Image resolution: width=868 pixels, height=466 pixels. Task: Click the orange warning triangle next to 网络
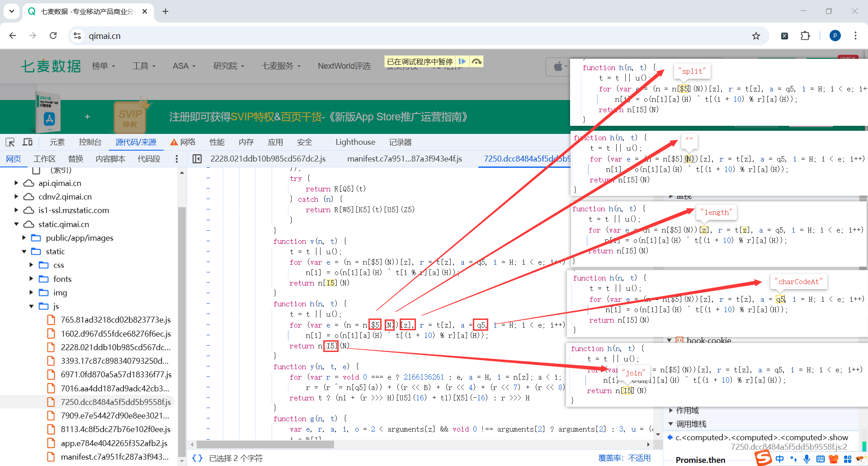click(174, 142)
